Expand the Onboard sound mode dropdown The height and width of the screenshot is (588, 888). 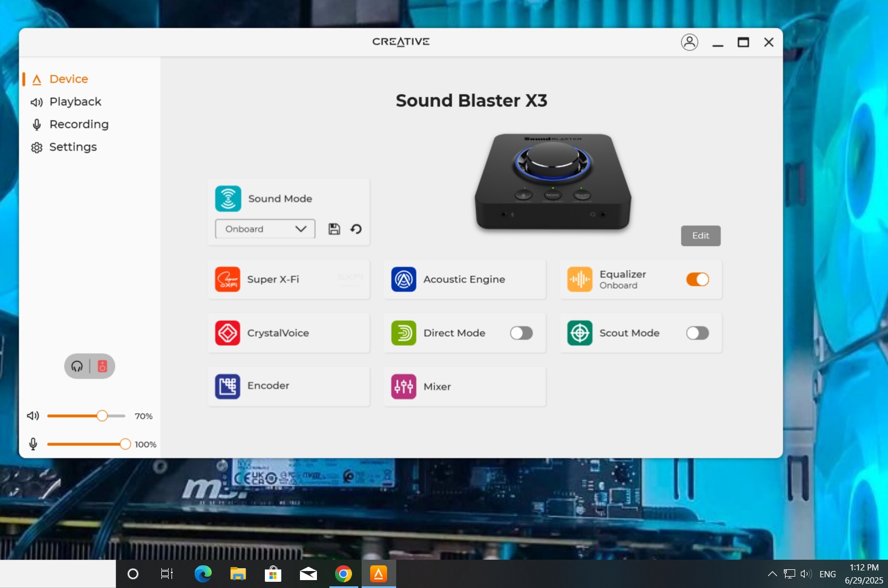coord(265,229)
